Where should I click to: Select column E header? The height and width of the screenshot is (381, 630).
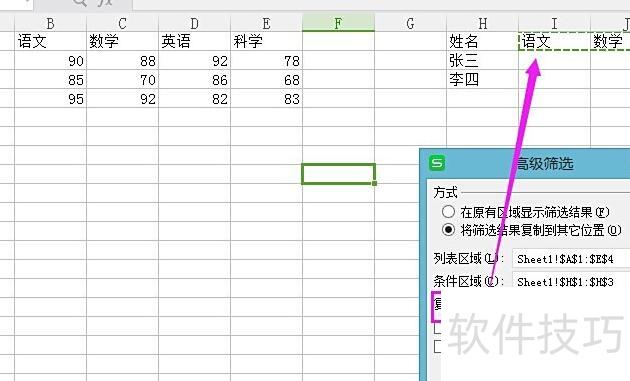(x=266, y=24)
